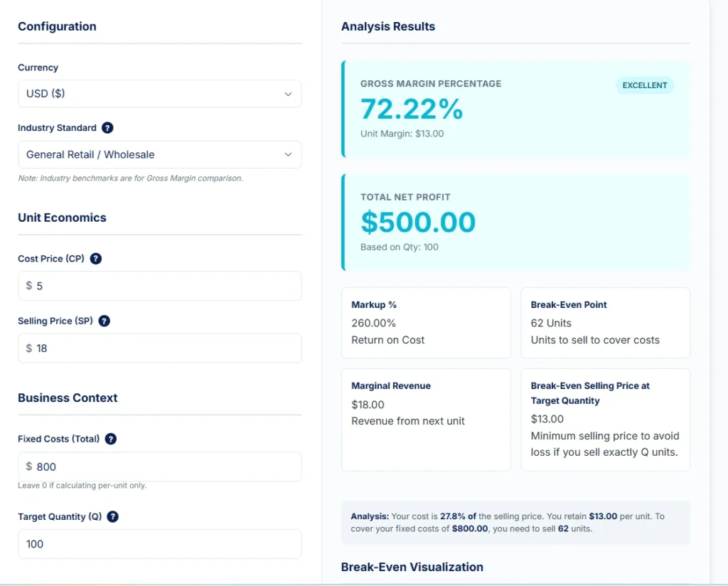Click the Target Quantity (Q) help icon

coord(112,517)
